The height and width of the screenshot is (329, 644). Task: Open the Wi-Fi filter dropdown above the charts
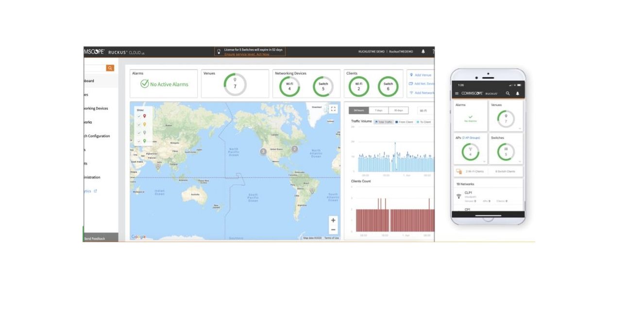(424, 109)
